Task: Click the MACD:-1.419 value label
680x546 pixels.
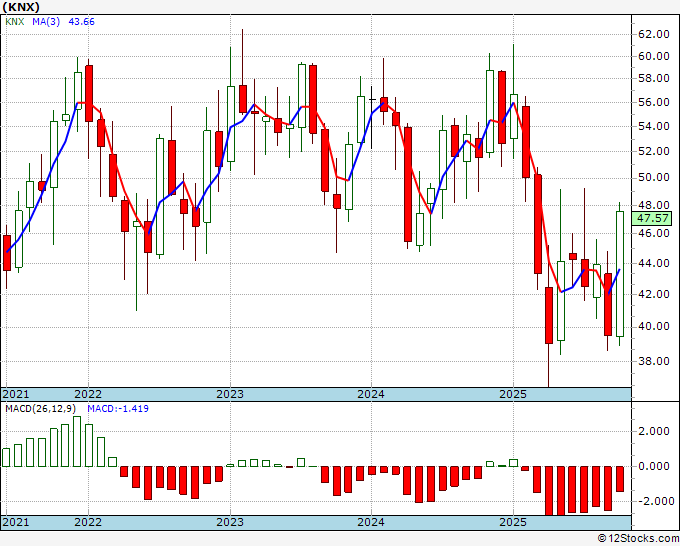Action: 118,409
